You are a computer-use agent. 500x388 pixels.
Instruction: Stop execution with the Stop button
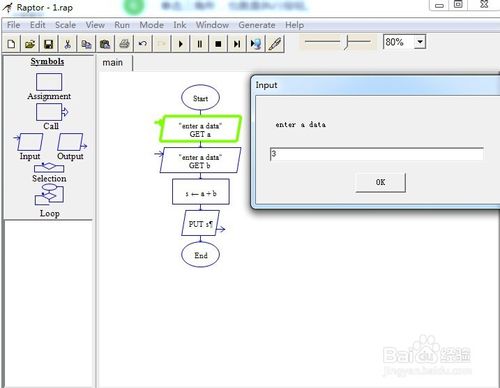pyautogui.click(x=218, y=44)
